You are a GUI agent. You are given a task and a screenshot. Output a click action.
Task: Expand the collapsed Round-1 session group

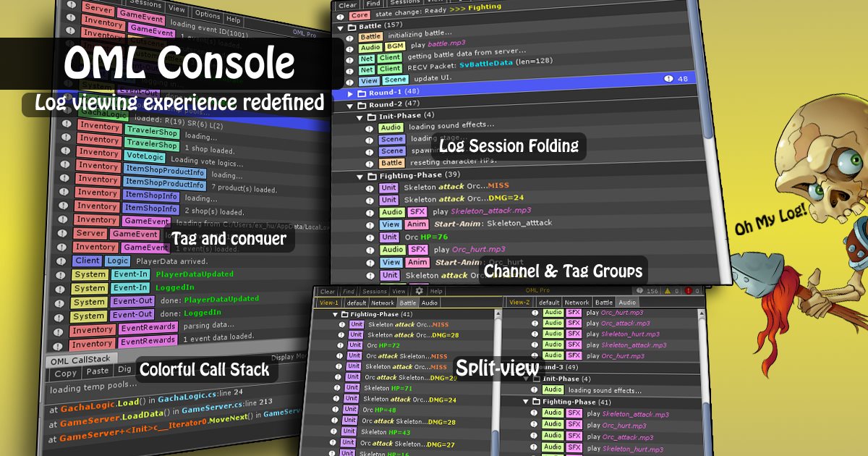[x=349, y=93]
